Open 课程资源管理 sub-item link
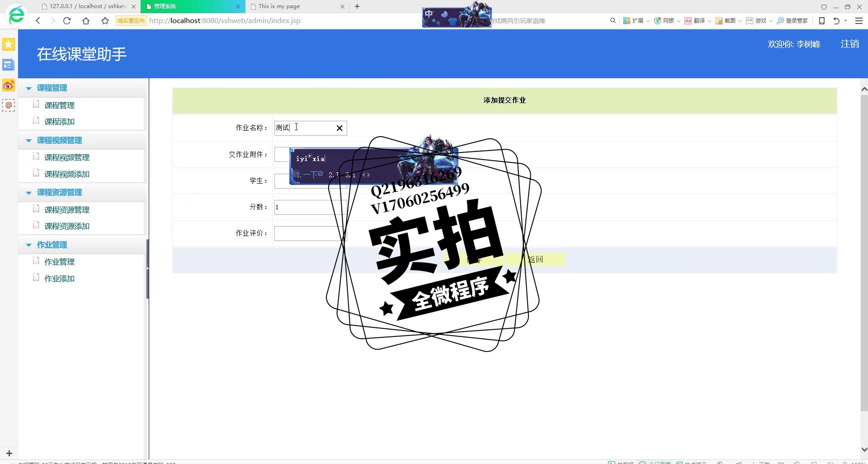Image resolution: width=868 pixels, height=464 pixels. click(67, 210)
